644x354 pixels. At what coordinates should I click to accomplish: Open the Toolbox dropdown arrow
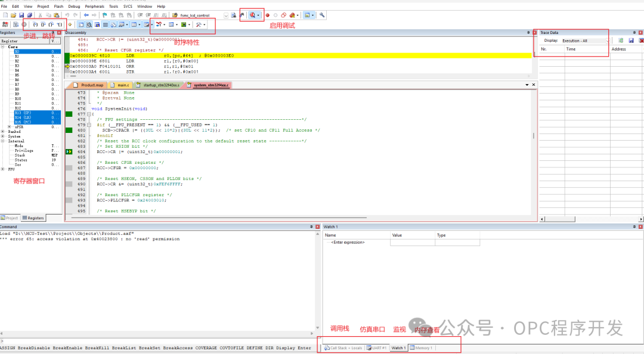(204, 24)
